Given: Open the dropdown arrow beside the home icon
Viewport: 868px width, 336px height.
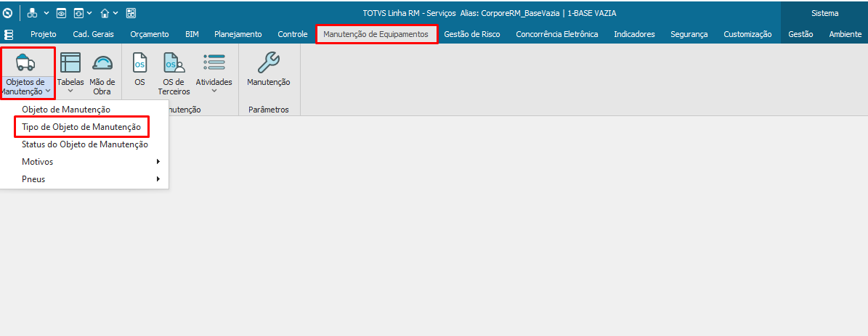Looking at the screenshot, I should 115,13.
